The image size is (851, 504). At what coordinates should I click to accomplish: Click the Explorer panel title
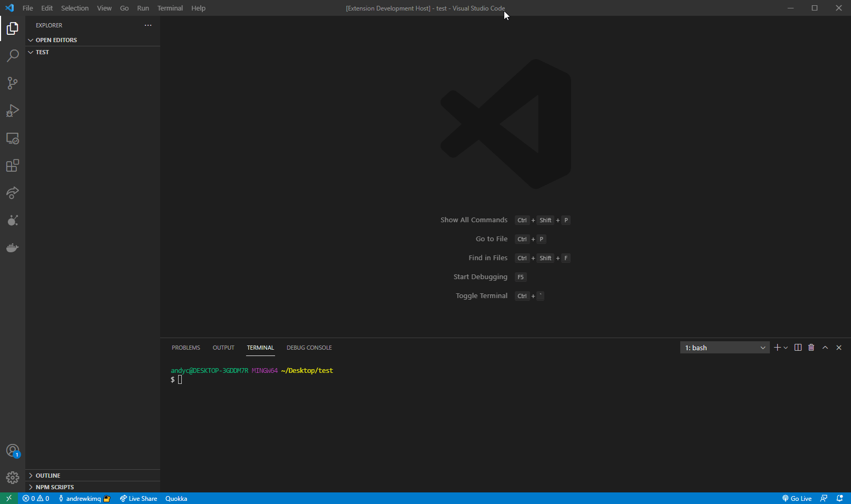(x=49, y=25)
